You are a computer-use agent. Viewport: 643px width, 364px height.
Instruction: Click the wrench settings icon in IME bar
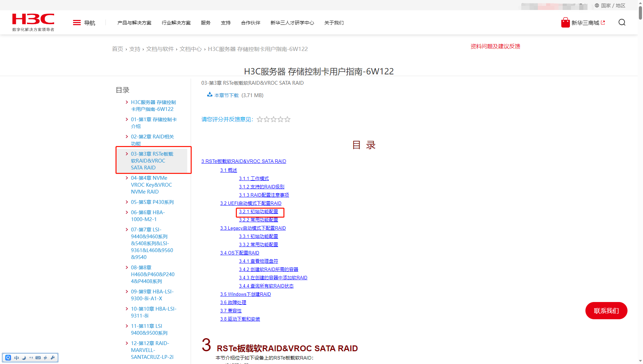(x=53, y=358)
